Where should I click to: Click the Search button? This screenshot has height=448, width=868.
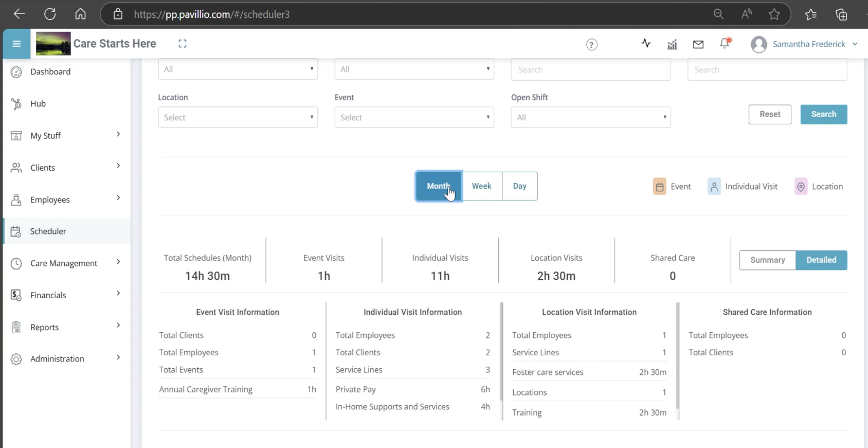823,114
